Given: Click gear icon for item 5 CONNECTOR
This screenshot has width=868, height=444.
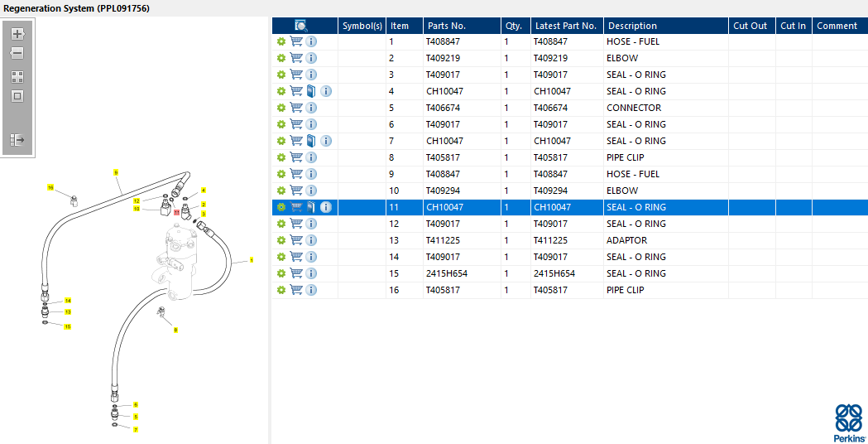Looking at the screenshot, I should [x=281, y=108].
